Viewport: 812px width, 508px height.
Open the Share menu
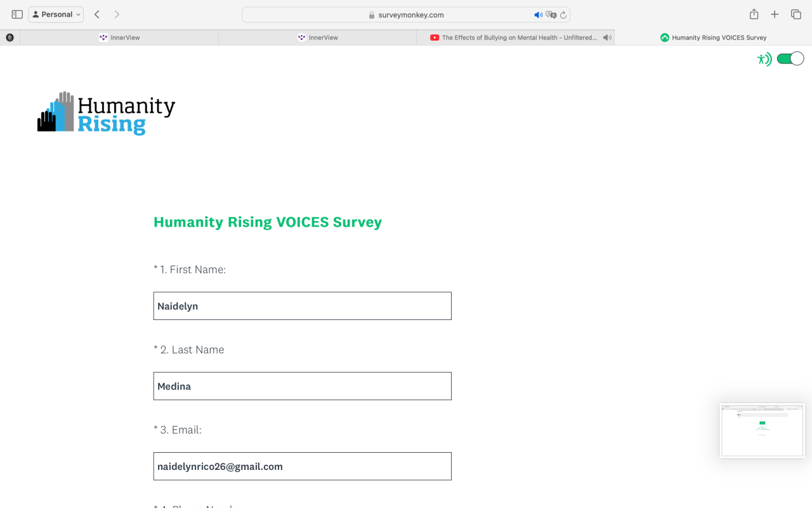(x=754, y=15)
